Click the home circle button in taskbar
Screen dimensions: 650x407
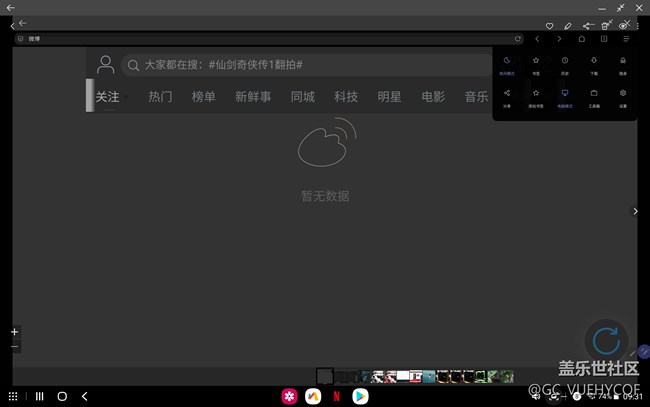pyautogui.click(x=62, y=397)
